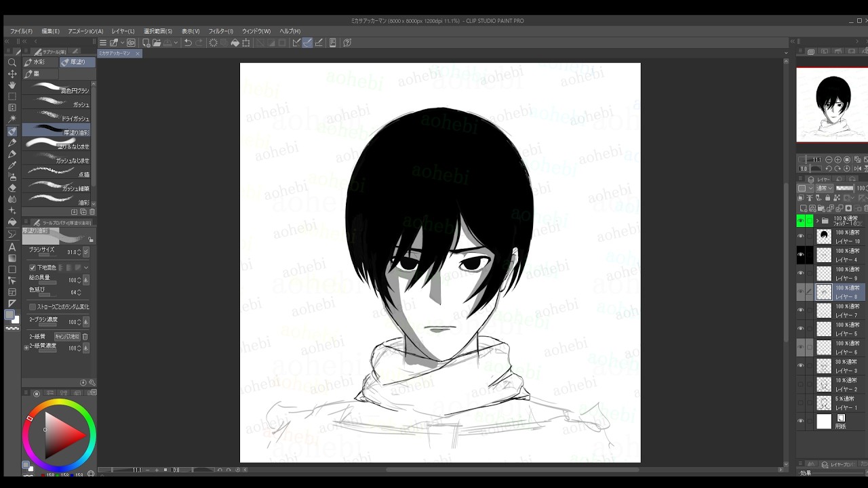Screen dimensions: 868x488
Task: Click the Duplicate sub tool icon
Action: pos(83,211)
